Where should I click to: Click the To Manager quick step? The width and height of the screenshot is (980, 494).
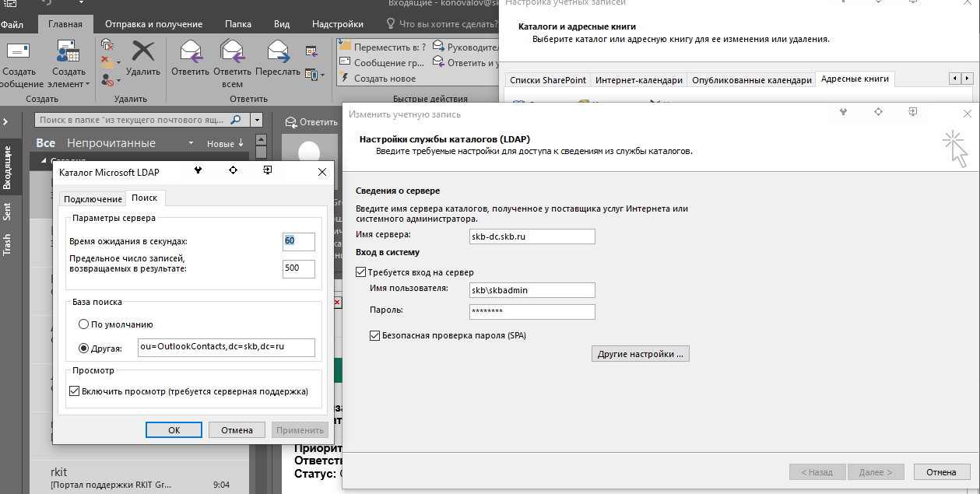pos(466,46)
